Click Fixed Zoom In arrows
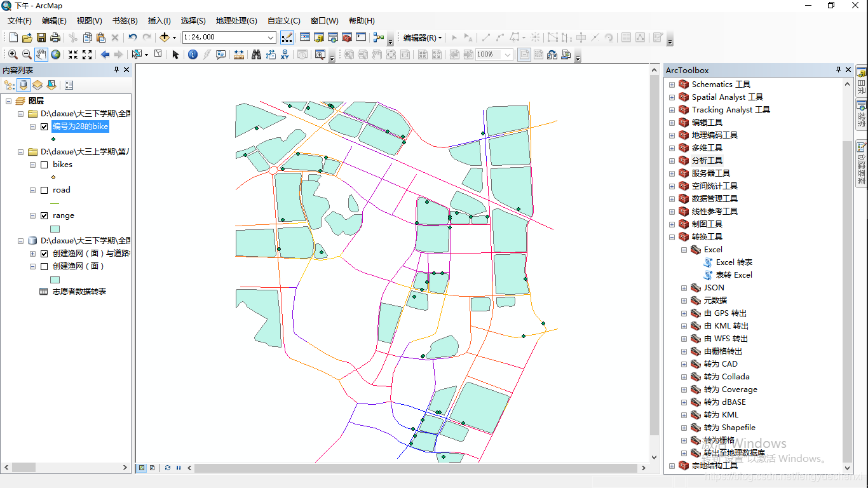The height and width of the screenshot is (488, 868). point(73,55)
